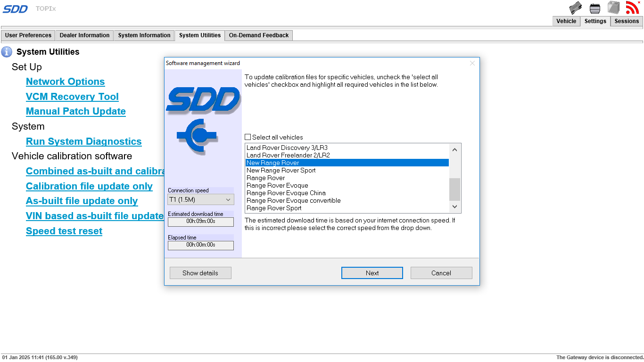Image resolution: width=644 pixels, height=362 pixels.
Task: Select New Range Rover Sport in list
Action: [x=347, y=170]
